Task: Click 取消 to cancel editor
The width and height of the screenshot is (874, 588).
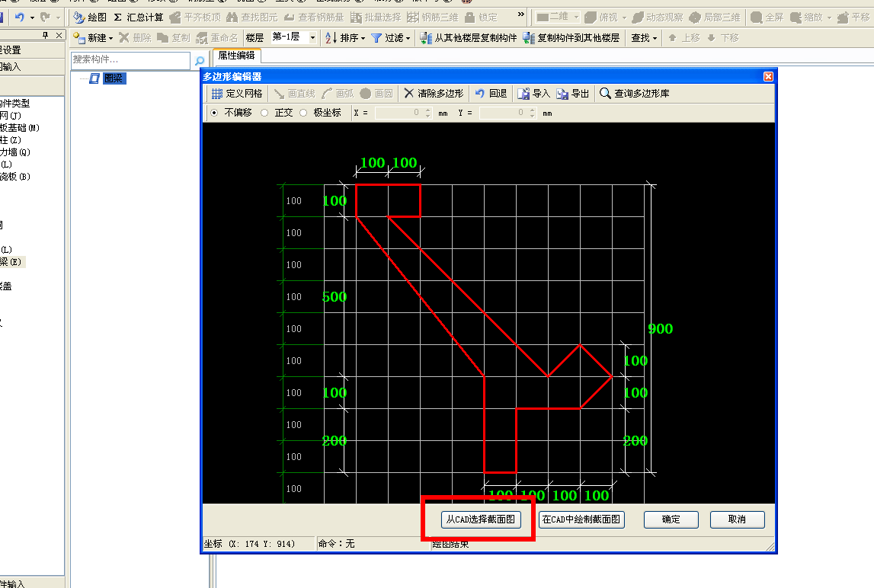Action: coord(737,519)
